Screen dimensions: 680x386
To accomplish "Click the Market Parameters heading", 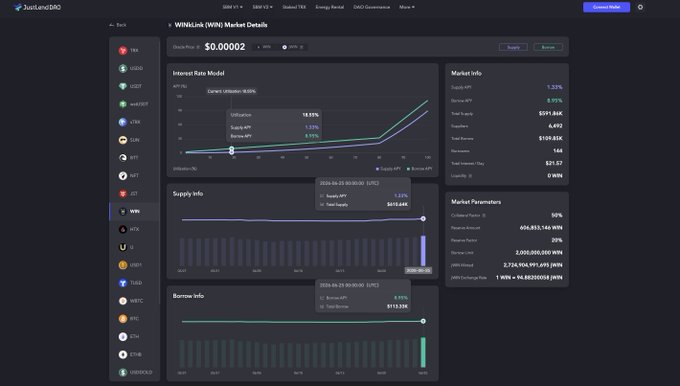I will (476, 202).
